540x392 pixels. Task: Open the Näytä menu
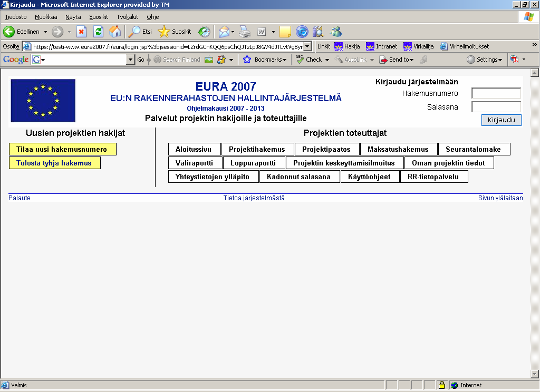[73, 17]
